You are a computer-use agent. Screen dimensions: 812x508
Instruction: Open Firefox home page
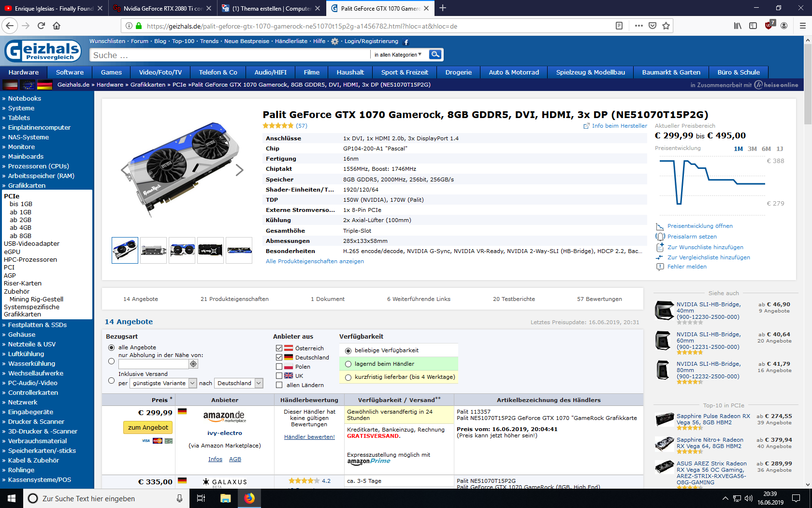[x=57, y=26]
